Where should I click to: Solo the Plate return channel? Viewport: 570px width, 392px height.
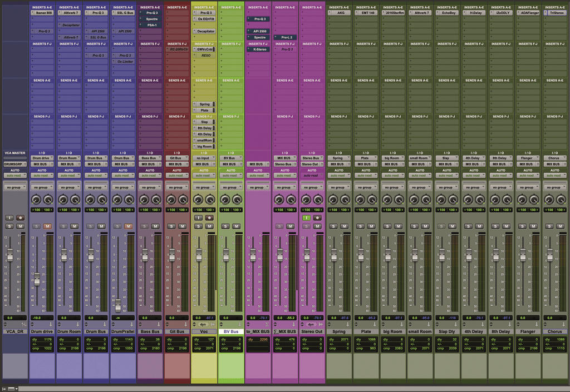click(x=360, y=226)
